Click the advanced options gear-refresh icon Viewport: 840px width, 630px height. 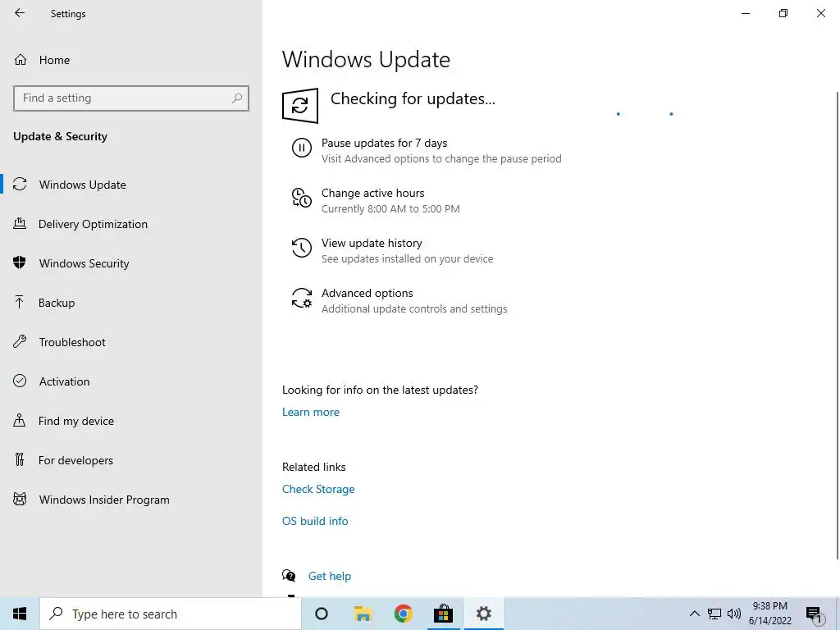tap(302, 298)
